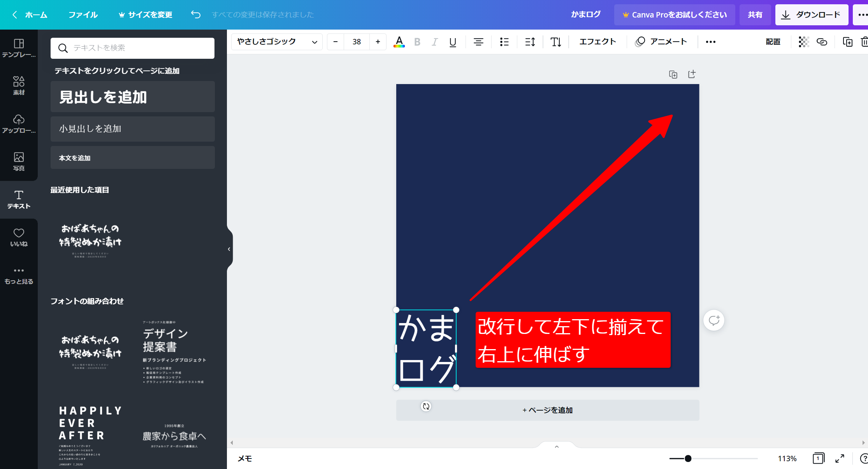Click もっと見る more sidebar item
The width and height of the screenshot is (868, 469).
coord(19,276)
